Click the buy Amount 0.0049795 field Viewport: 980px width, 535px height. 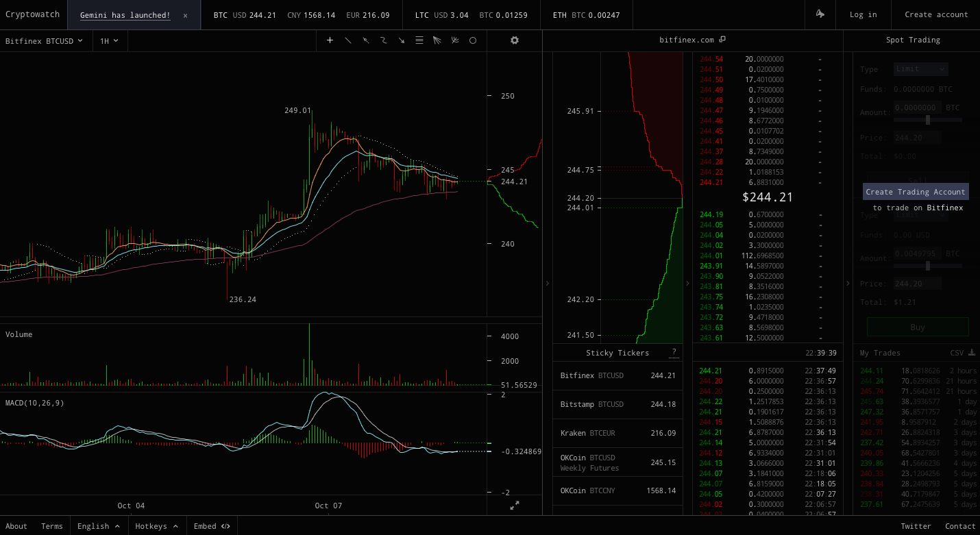coord(918,253)
